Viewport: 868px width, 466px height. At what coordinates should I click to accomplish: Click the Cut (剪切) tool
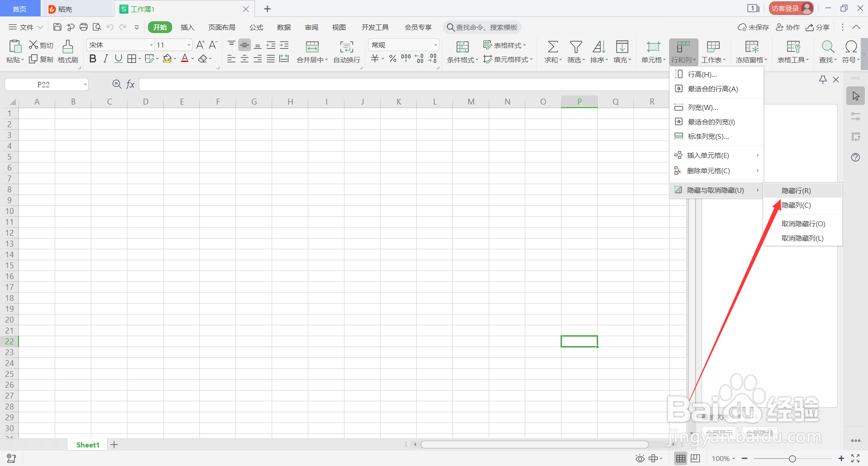[41, 45]
